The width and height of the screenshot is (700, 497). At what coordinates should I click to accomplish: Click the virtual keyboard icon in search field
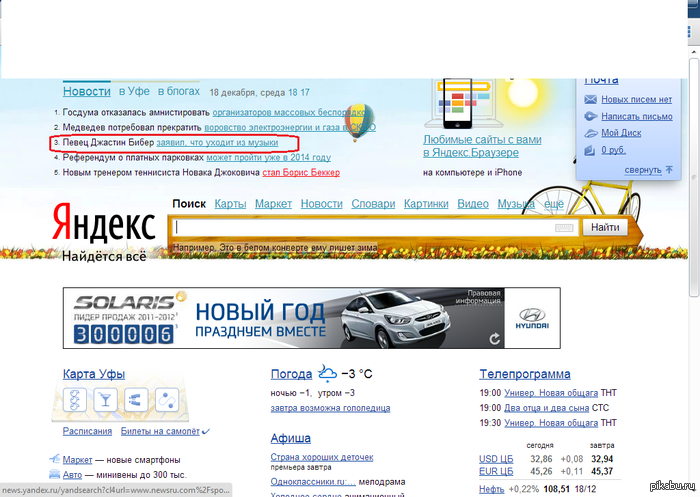click(565, 228)
